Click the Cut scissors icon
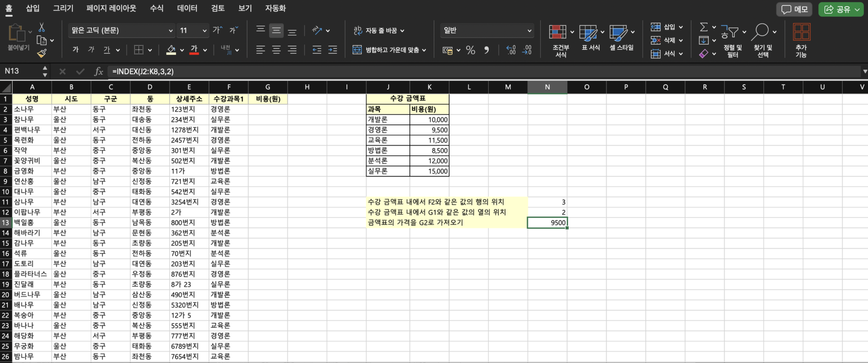Screen dimensions: 868x363 (x=42, y=27)
